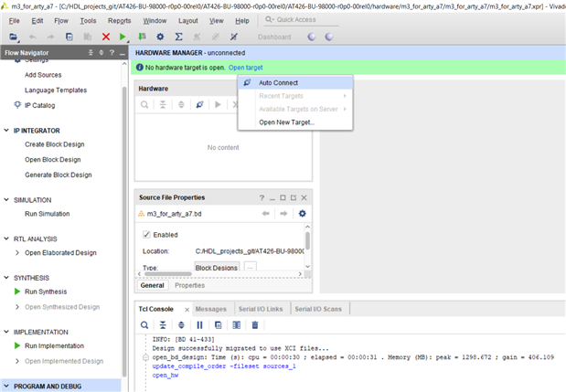566x392 pixels.
Task: Open settings gear in main toolbar
Action: [x=160, y=37]
